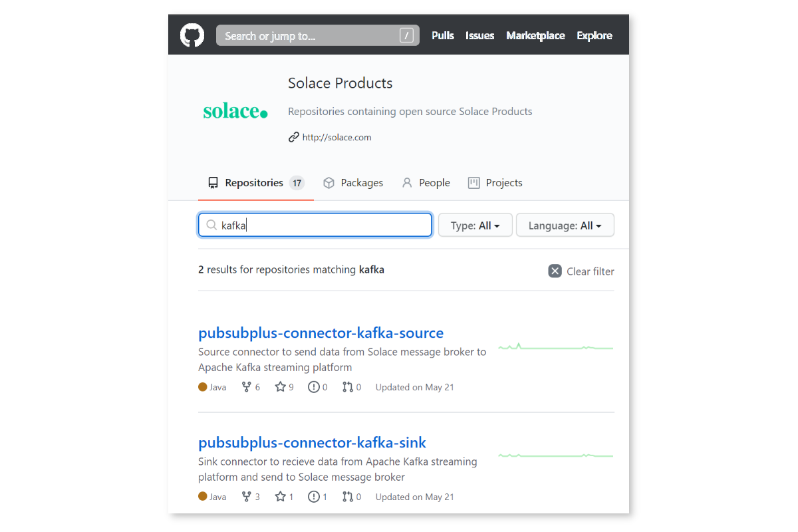Click the issues icon for kafka-sink repository
The width and height of the screenshot is (798, 532).
coord(313,497)
